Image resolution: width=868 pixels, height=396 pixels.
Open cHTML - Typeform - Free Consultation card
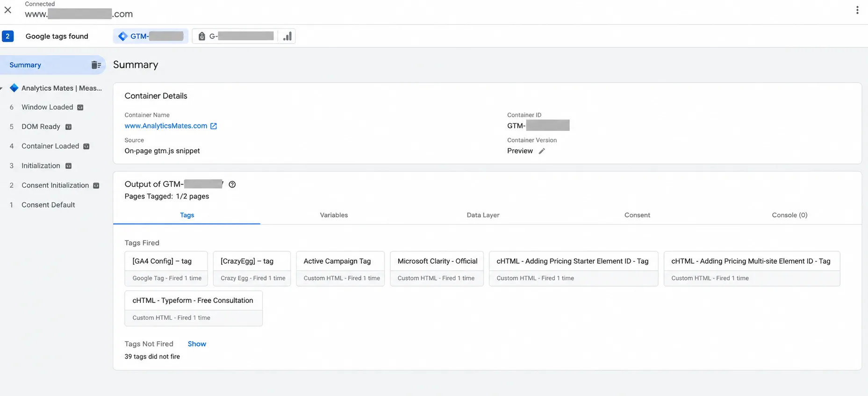pos(194,308)
